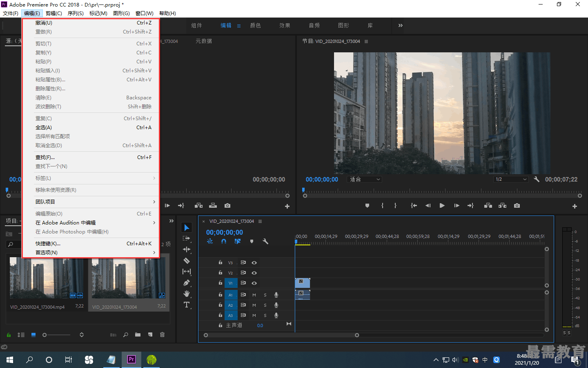Switch to 效果 workspace tab
This screenshot has height=368, width=588.
[285, 25]
